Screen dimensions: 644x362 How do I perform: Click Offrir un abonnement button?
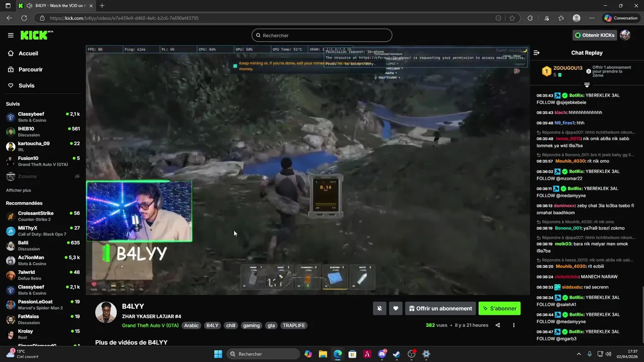point(441,309)
